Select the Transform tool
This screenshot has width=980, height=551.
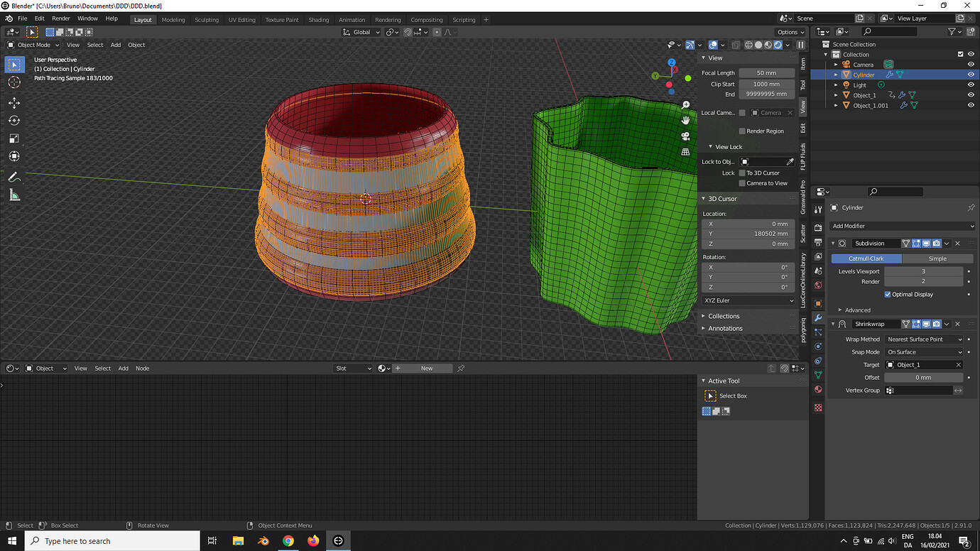pyautogui.click(x=14, y=156)
